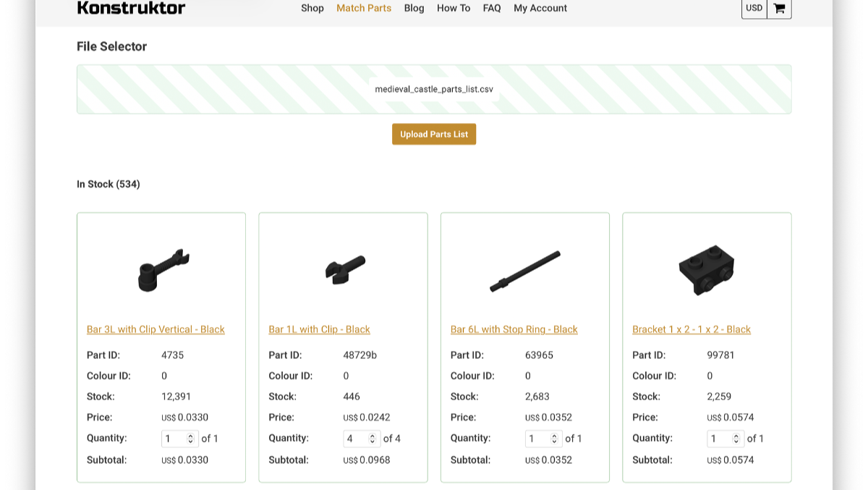Click the File Selector heading
Image resolution: width=868 pixels, height=490 pixels.
coord(112,46)
